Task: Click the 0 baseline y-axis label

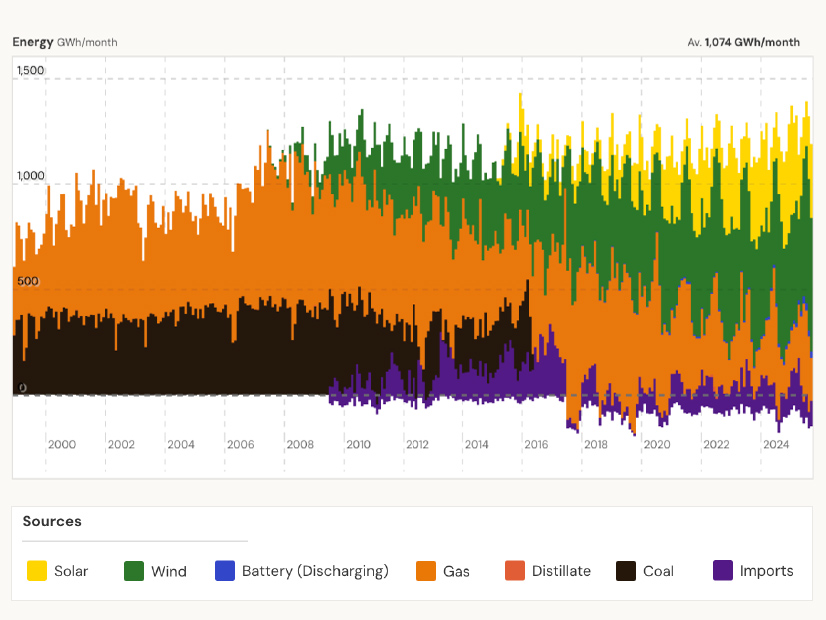Action: tap(24, 388)
